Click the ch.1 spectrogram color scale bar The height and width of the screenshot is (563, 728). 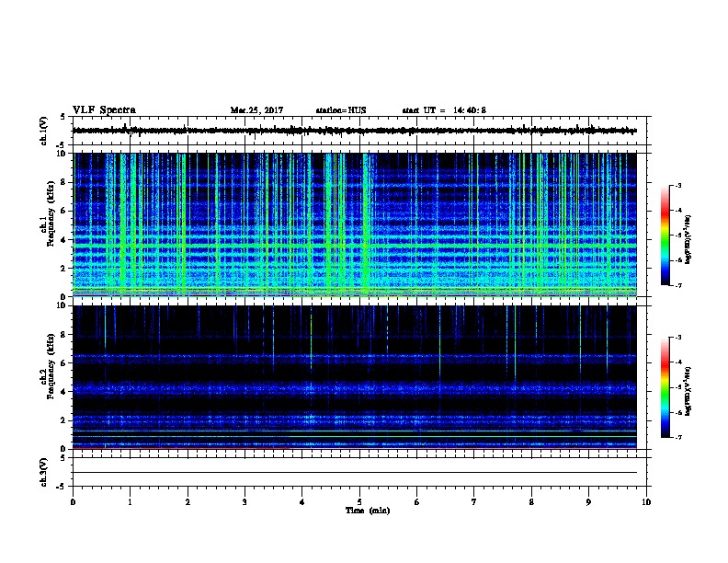pos(665,236)
